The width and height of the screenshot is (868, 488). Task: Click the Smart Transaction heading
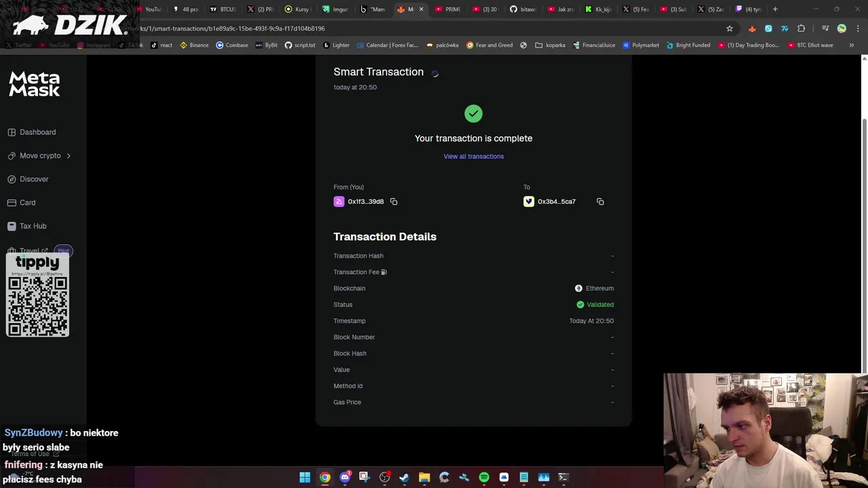click(378, 72)
